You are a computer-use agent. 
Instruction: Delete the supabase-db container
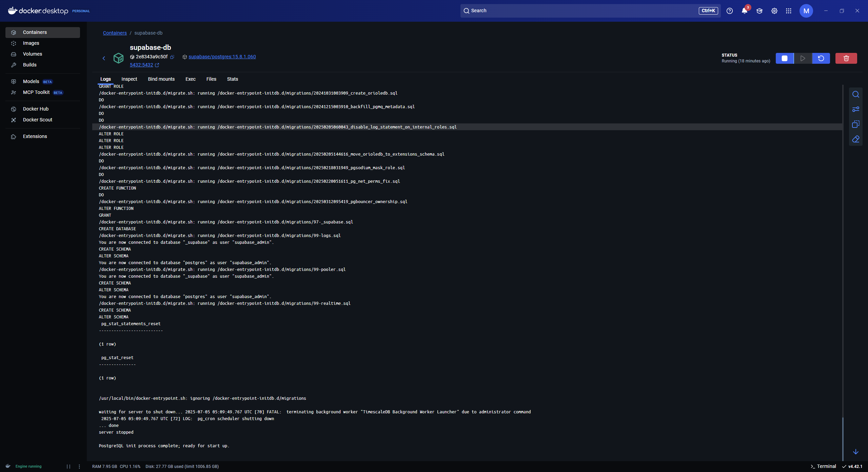click(x=846, y=58)
